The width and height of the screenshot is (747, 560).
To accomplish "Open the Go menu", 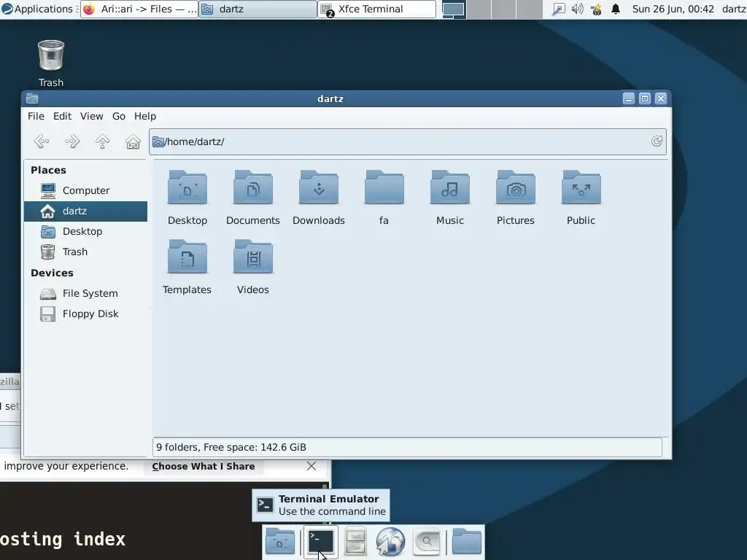I will pos(119,116).
